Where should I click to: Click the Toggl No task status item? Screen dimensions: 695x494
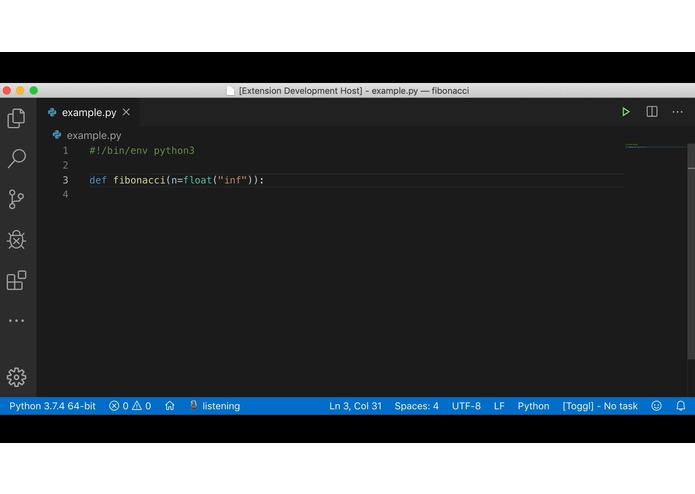point(600,406)
